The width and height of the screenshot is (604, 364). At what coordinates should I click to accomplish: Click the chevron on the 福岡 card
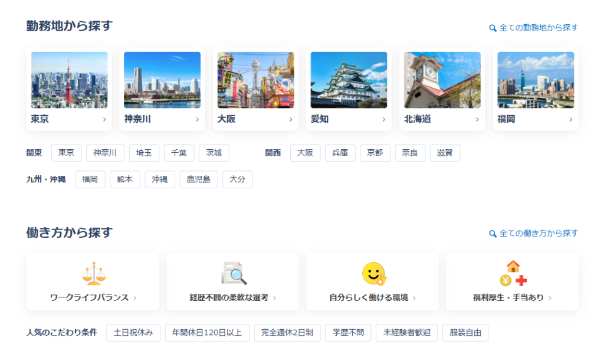(571, 119)
